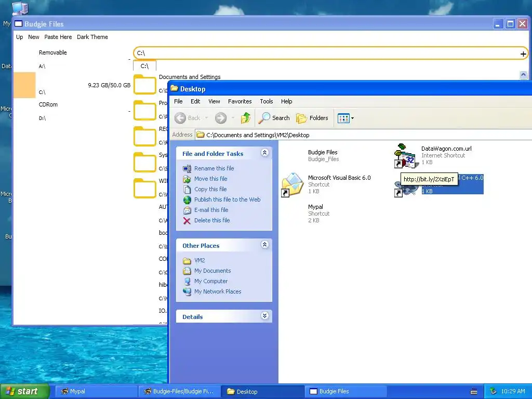
Task: Click the My Computer desktop icon
Action: (x=20, y=8)
